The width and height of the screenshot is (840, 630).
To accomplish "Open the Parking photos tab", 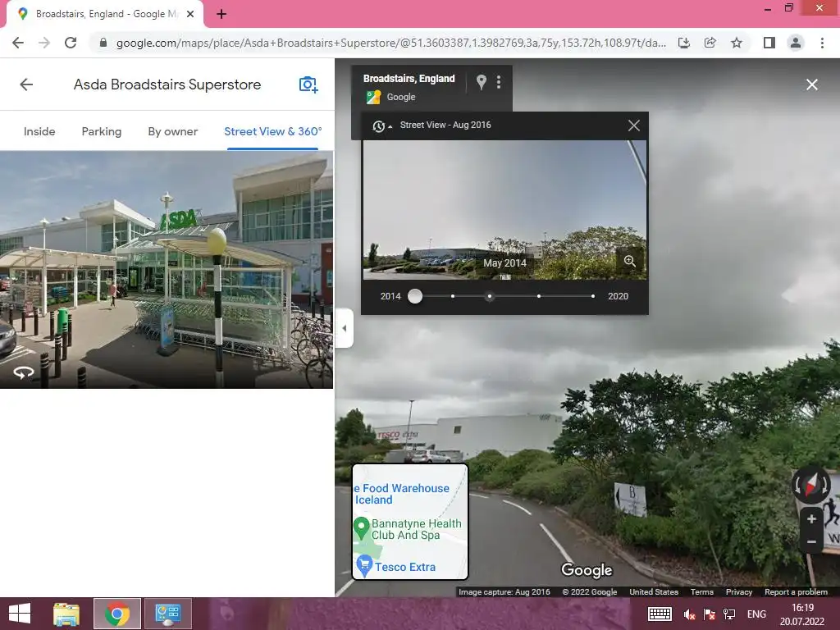I will click(x=101, y=131).
